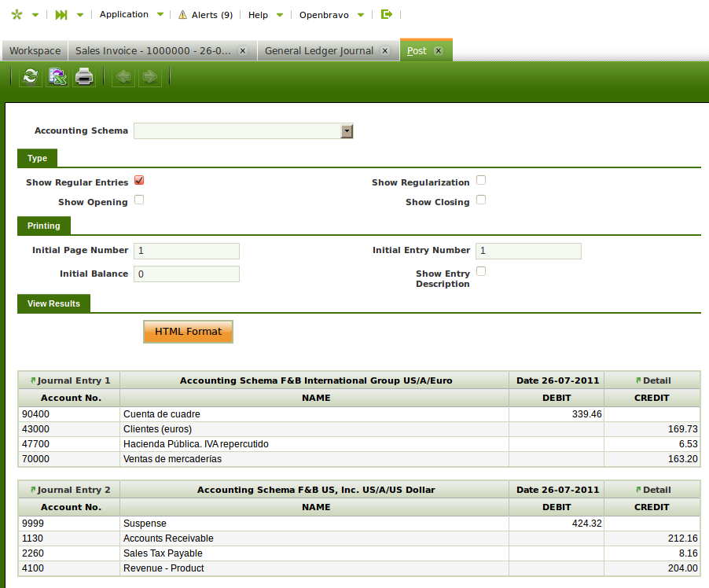
Task: Click the Initial Balance input field
Action: coord(186,274)
